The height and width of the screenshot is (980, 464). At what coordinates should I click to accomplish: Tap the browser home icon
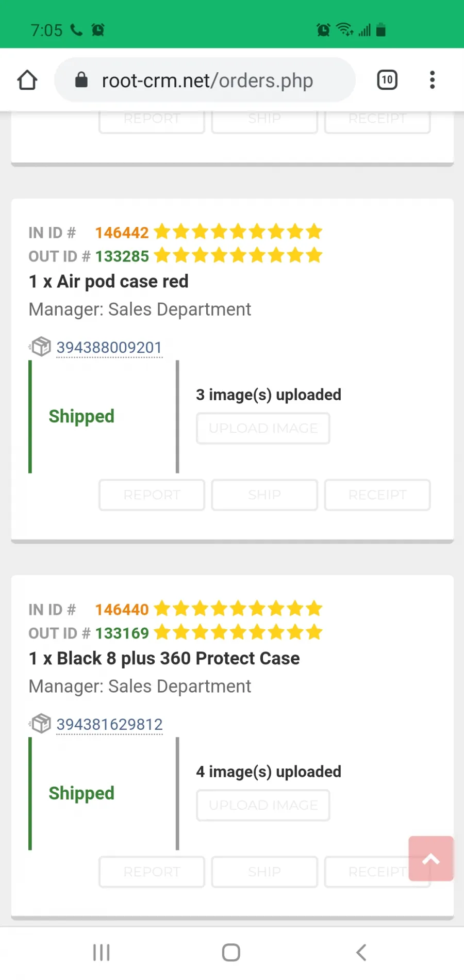(27, 80)
